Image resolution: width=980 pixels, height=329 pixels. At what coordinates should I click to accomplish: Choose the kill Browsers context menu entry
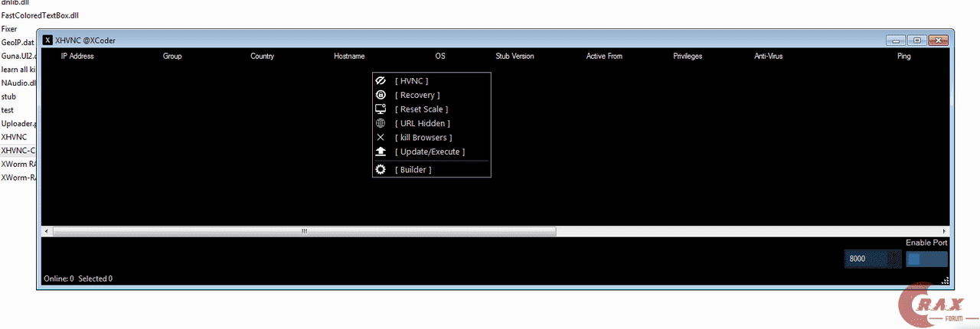(x=431, y=138)
